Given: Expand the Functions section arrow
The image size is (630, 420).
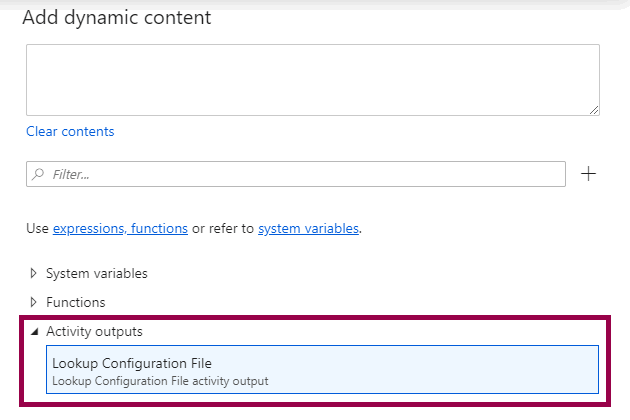Looking at the screenshot, I should point(33,302).
